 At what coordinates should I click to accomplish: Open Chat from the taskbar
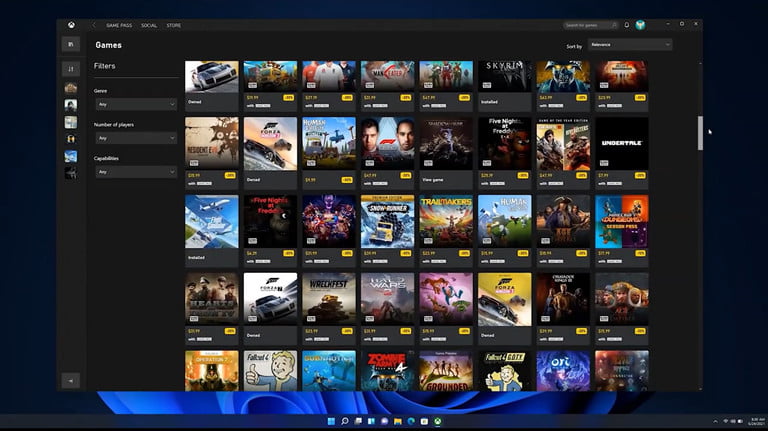point(384,421)
